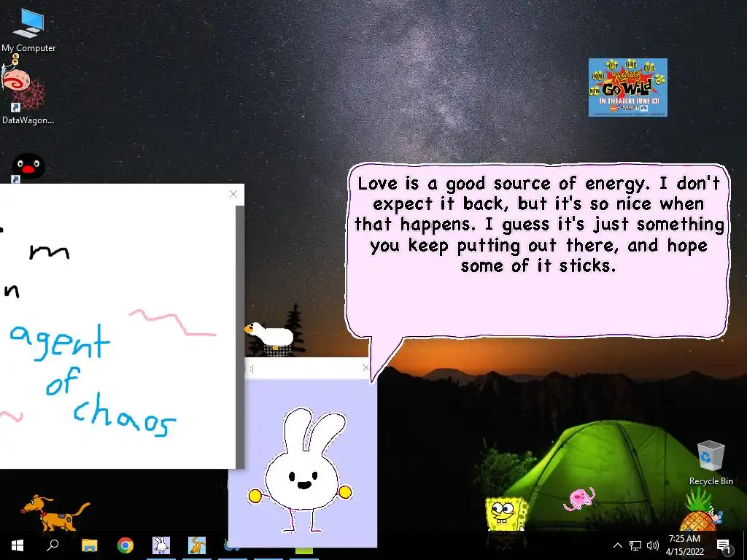
Task: Click the blue 'agent' handwriting in the drawing
Action: tap(60, 341)
